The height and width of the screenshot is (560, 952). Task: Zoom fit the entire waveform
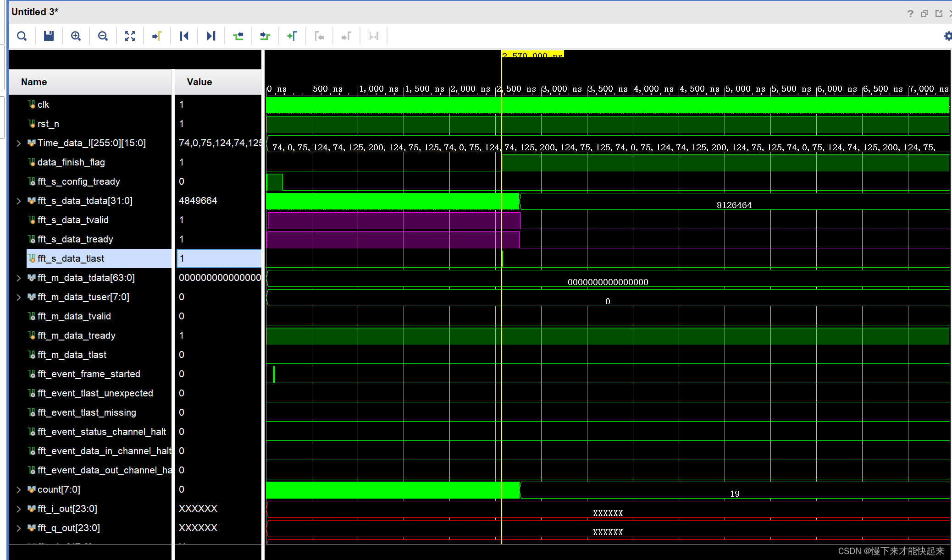130,36
